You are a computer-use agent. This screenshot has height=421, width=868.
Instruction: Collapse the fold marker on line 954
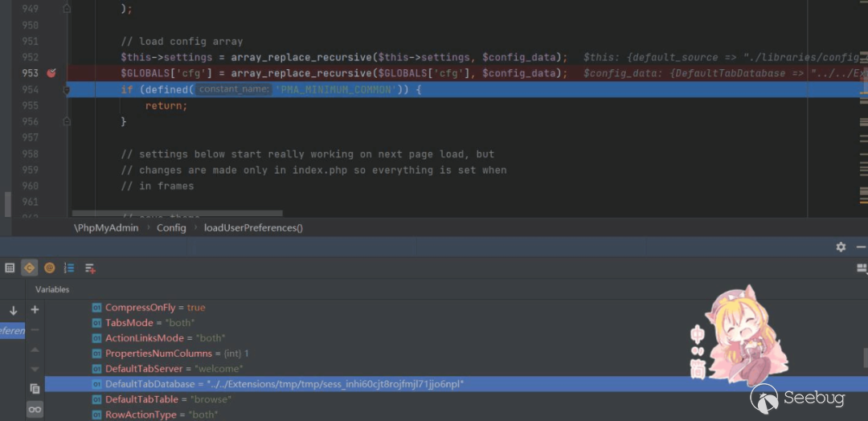(x=67, y=90)
